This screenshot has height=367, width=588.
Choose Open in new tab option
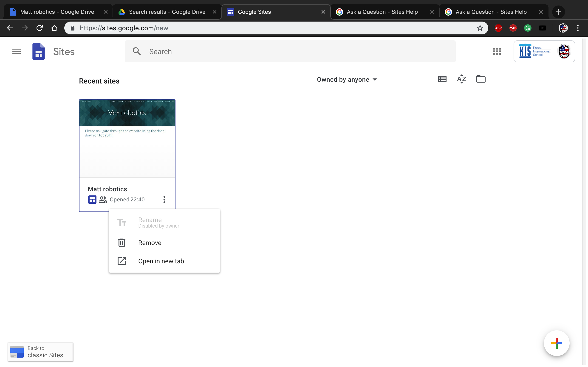[x=161, y=261]
